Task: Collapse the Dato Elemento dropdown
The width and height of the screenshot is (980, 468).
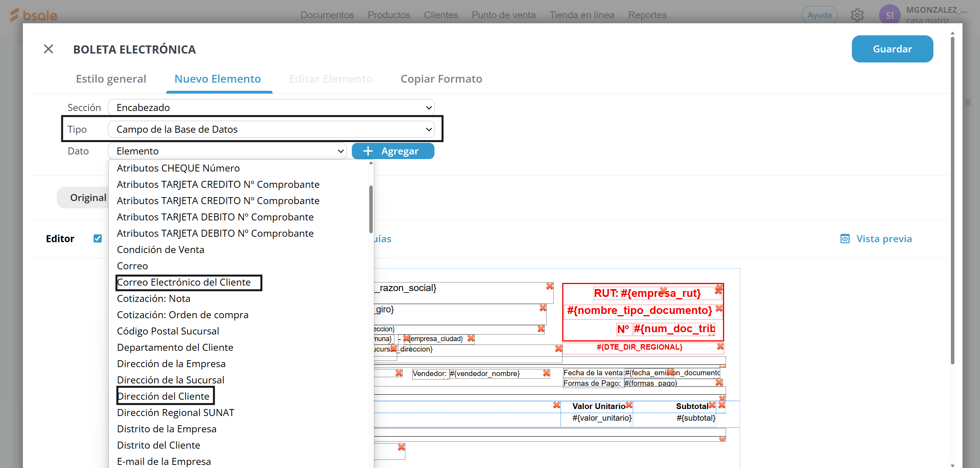Action: point(227,151)
